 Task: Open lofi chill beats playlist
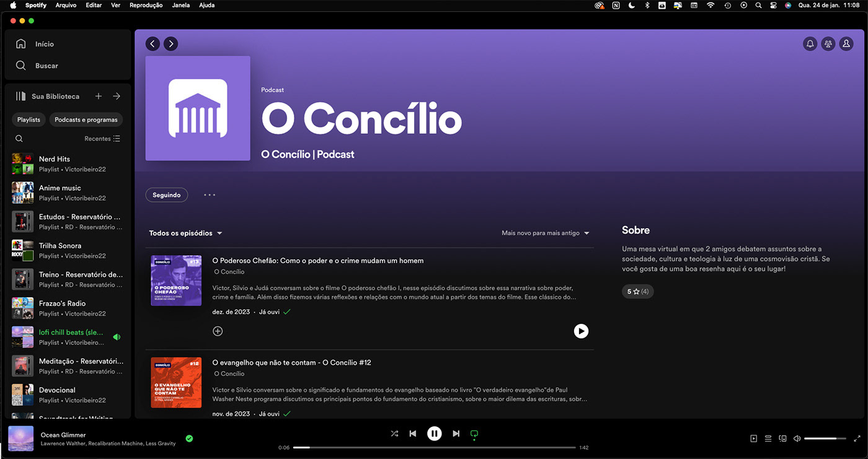tap(68, 337)
